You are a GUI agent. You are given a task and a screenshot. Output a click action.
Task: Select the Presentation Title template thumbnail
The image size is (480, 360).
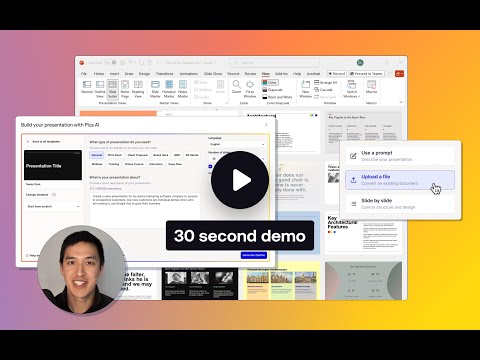coord(53,165)
